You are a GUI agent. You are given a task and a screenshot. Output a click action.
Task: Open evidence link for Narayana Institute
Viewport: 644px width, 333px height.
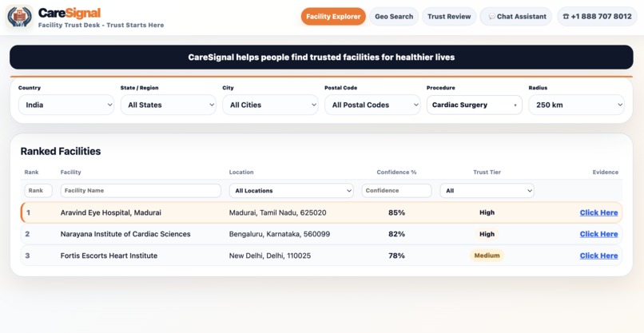coord(598,234)
